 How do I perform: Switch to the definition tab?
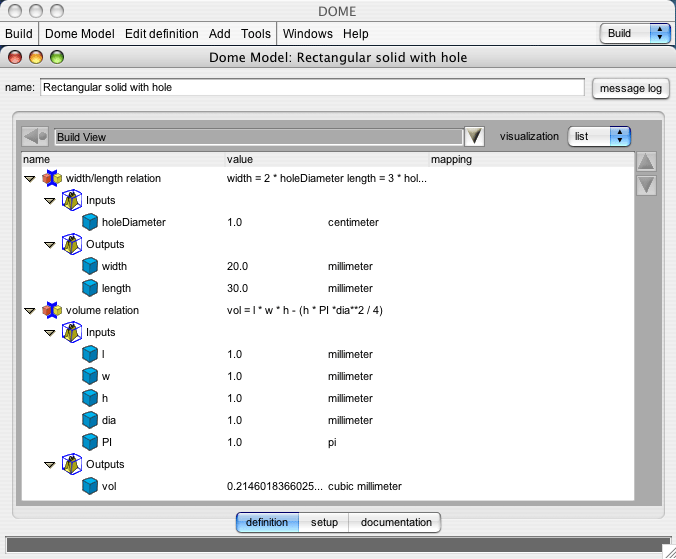pyautogui.click(x=267, y=522)
